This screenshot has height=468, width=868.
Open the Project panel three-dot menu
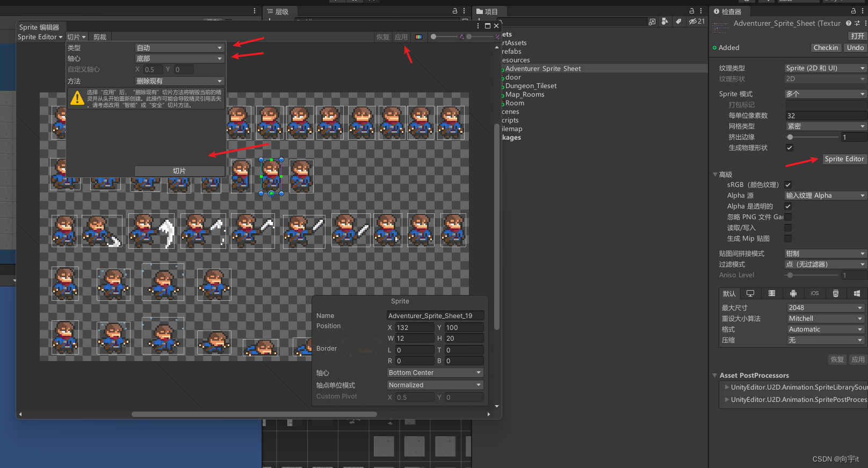tap(701, 11)
